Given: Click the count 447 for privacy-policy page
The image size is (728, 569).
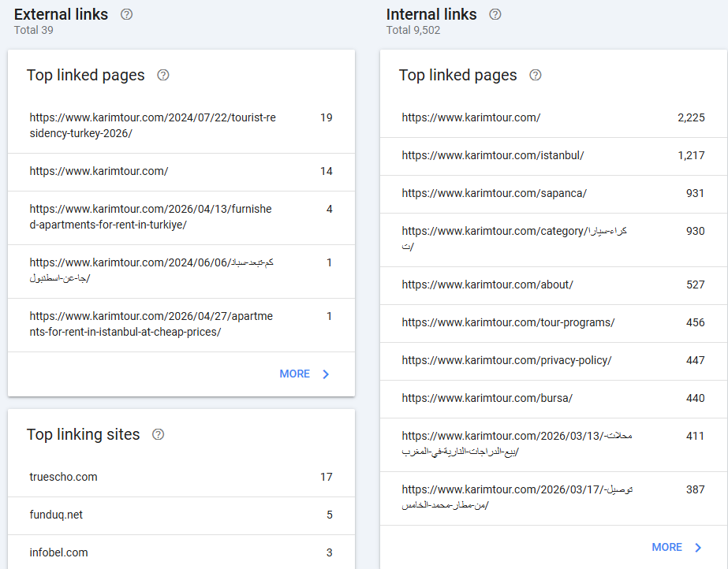Looking at the screenshot, I should pos(696,360).
